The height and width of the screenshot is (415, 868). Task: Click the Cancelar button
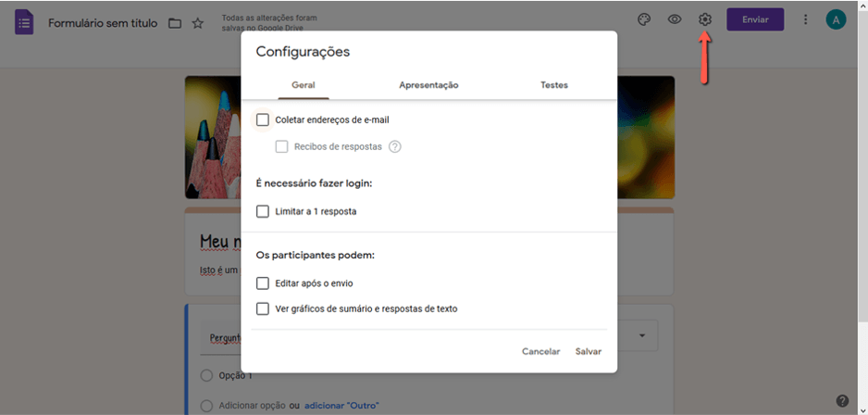pos(540,351)
